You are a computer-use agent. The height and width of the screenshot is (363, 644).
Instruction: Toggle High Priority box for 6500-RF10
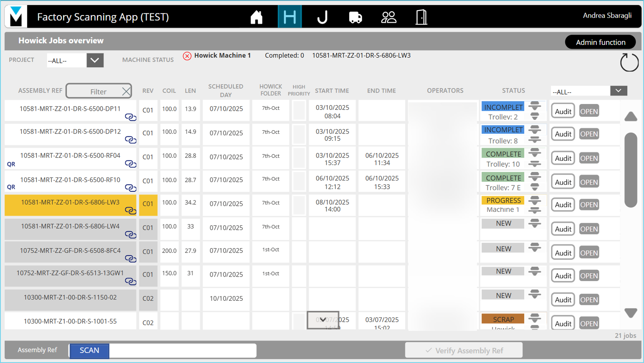[x=299, y=182]
